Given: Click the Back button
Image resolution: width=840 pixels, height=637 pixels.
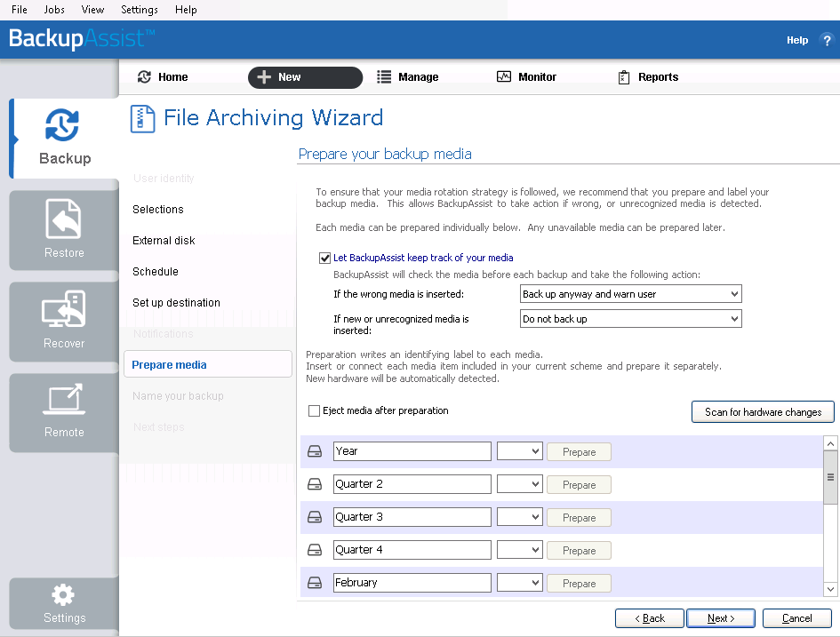Looking at the screenshot, I should (649, 618).
